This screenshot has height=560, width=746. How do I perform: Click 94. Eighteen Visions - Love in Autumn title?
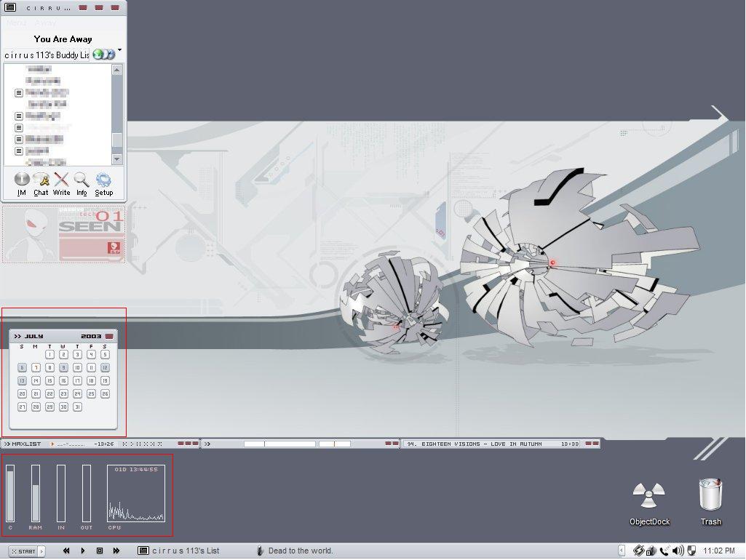pos(475,444)
